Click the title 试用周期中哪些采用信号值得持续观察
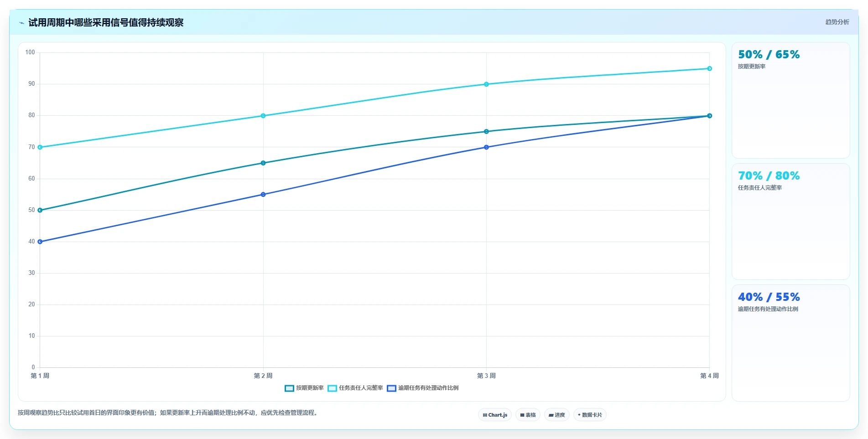 (106, 23)
